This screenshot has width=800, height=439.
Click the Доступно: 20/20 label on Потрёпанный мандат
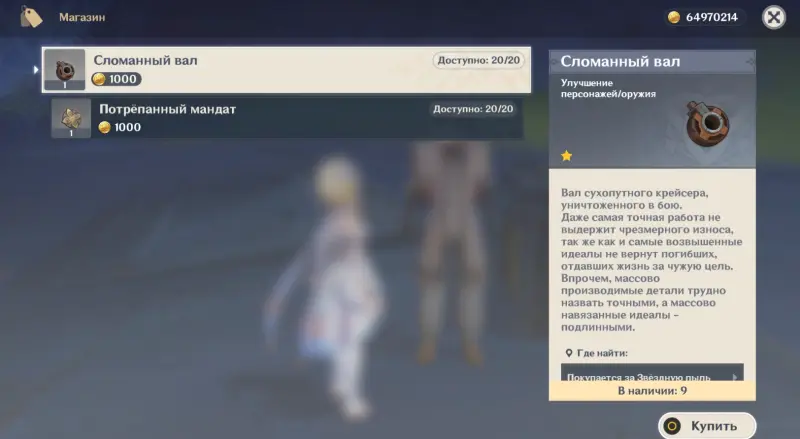pyautogui.click(x=474, y=108)
